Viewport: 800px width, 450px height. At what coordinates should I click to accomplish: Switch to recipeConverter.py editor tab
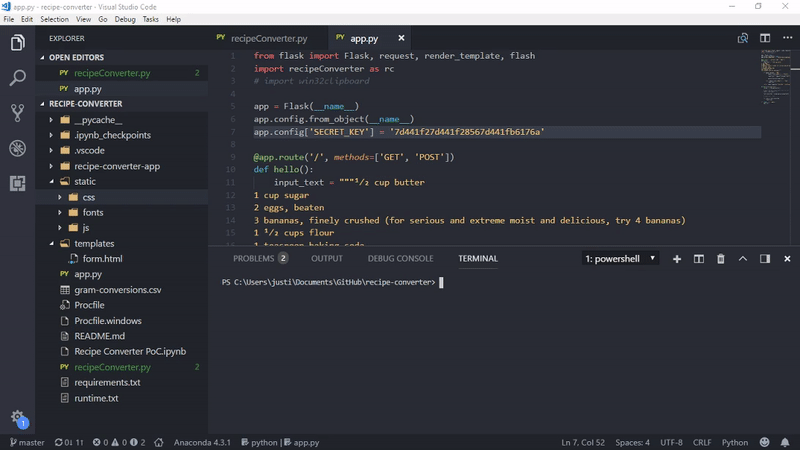[x=268, y=38]
